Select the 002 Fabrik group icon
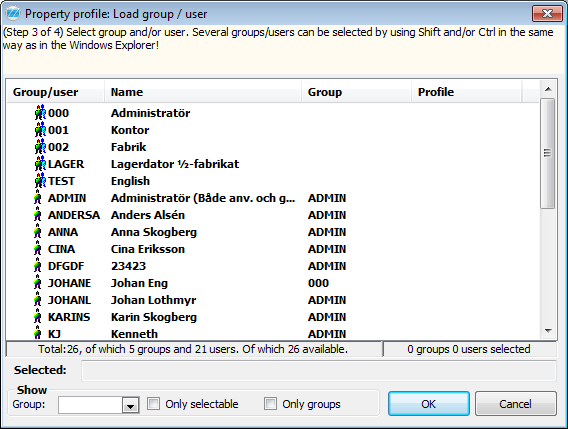This screenshot has width=568, height=429. tap(40, 147)
